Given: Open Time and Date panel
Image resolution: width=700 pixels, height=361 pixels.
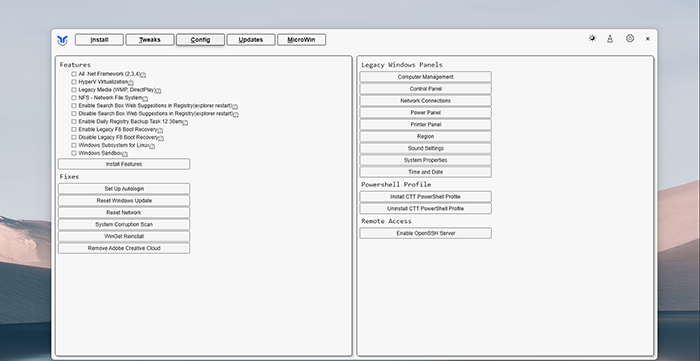Looking at the screenshot, I should point(425,172).
